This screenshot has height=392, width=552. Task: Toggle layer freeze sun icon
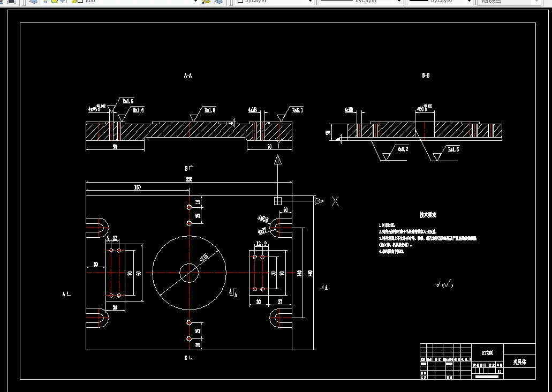tap(54, 2)
